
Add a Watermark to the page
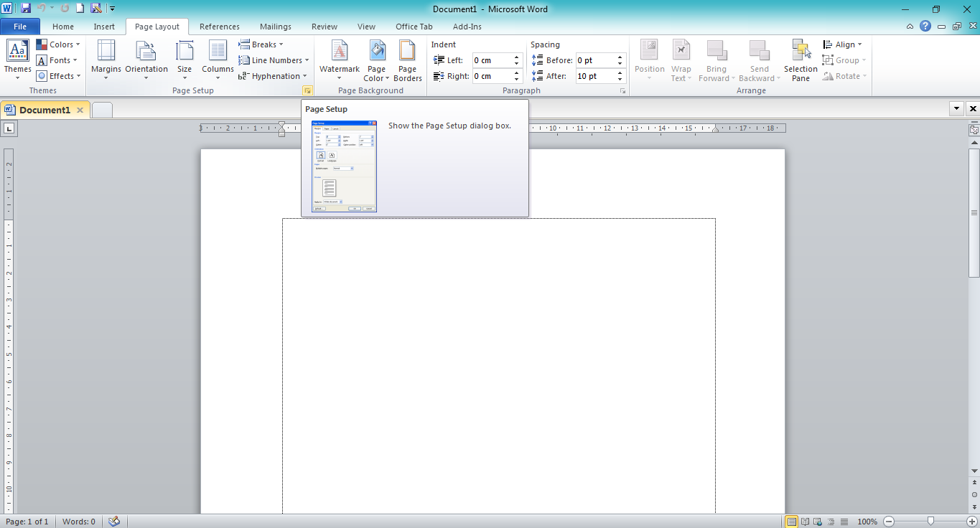(340, 61)
